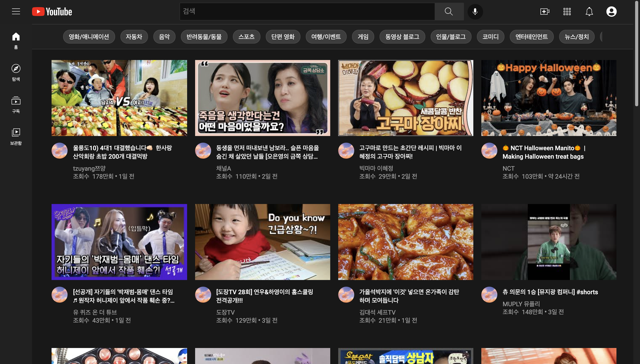The height and width of the screenshot is (364, 640).
Task: Select the 음악 category chip
Action: point(164,36)
